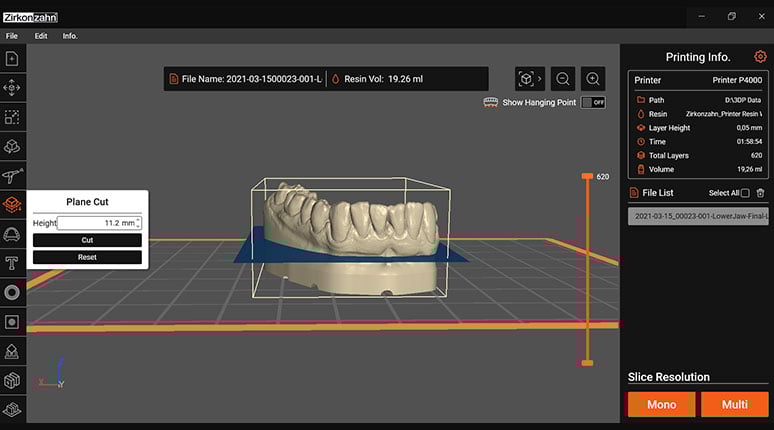Zoom out of the 3D viewport
774x430 pixels.
click(x=563, y=79)
